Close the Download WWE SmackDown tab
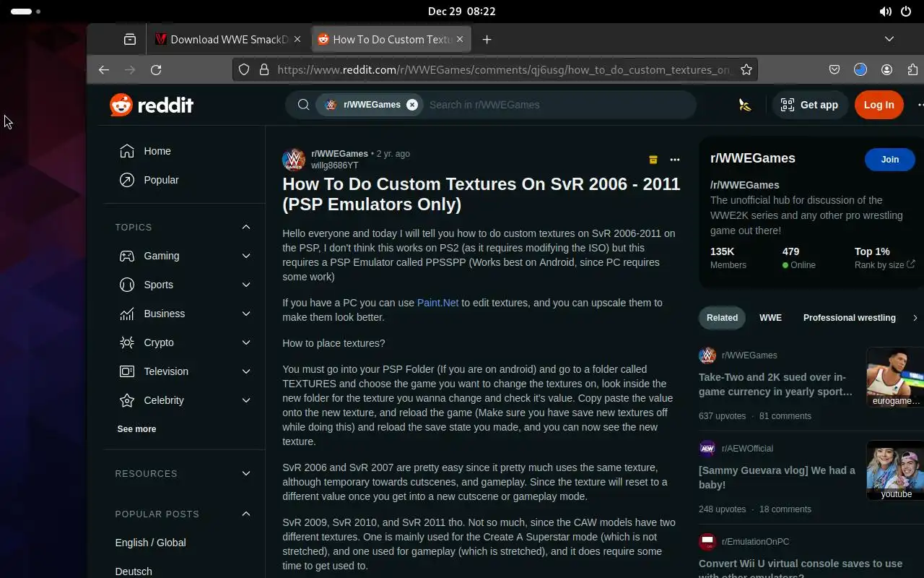The height and width of the screenshot is (578, 924). coord(298,40)
